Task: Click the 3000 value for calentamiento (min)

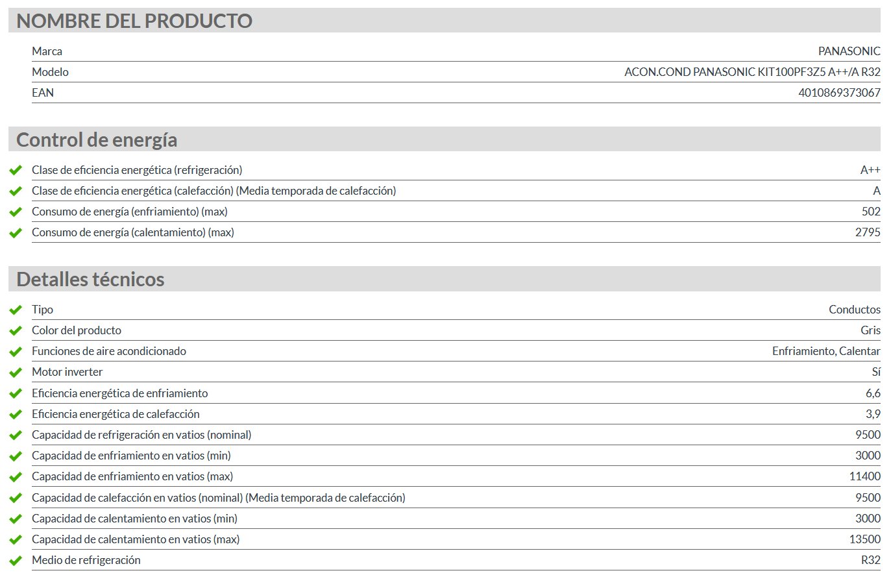Action: 868,519
